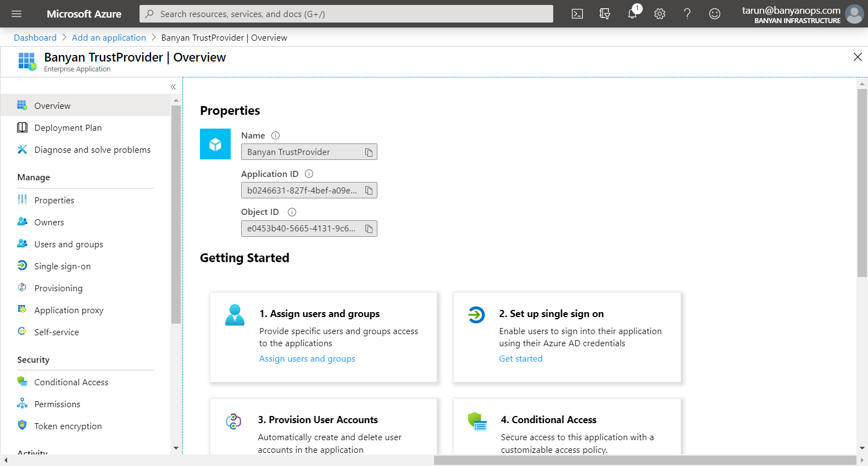Show info tooltip for Object ID

(292, 212)
